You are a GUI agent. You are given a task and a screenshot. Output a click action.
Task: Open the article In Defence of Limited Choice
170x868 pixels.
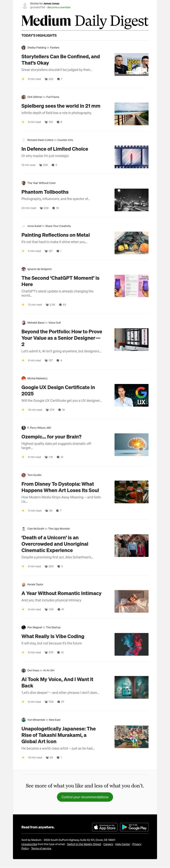[x=55, y=149]
